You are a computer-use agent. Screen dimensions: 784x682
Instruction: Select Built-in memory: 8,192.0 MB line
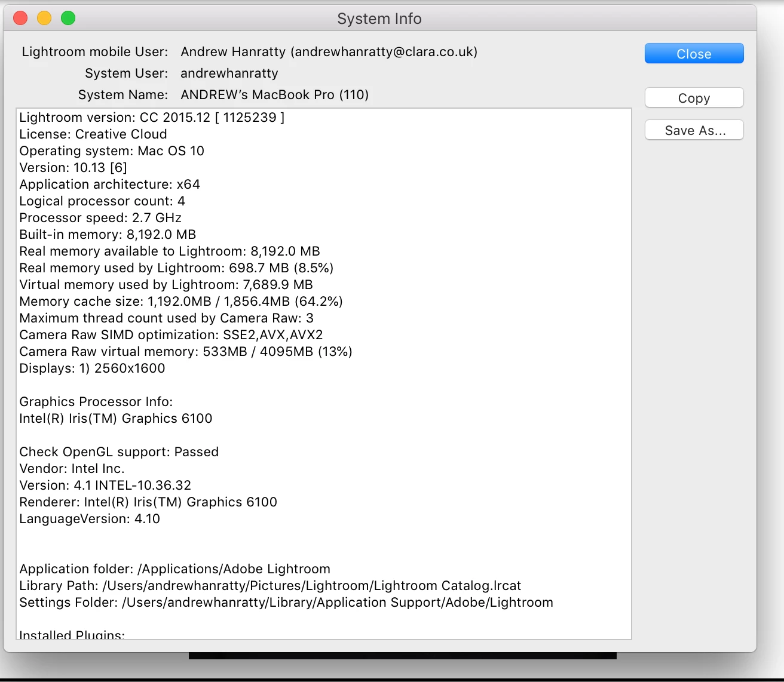pos(108,234)
